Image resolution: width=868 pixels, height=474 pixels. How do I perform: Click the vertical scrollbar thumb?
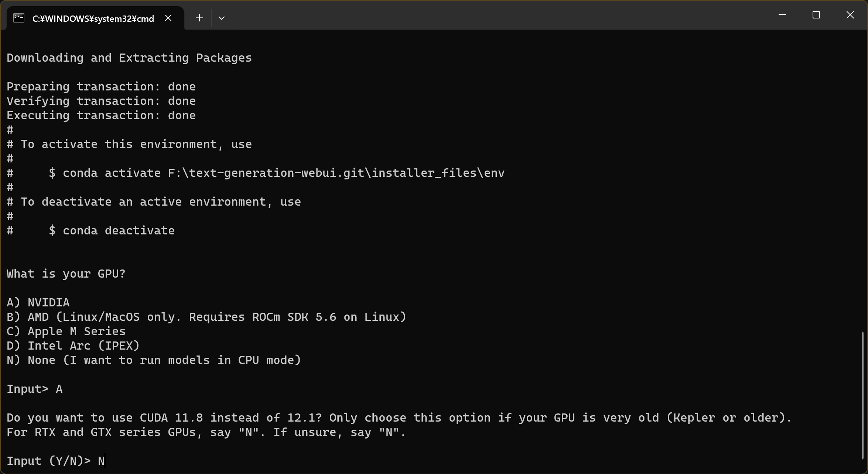point(863,395)
